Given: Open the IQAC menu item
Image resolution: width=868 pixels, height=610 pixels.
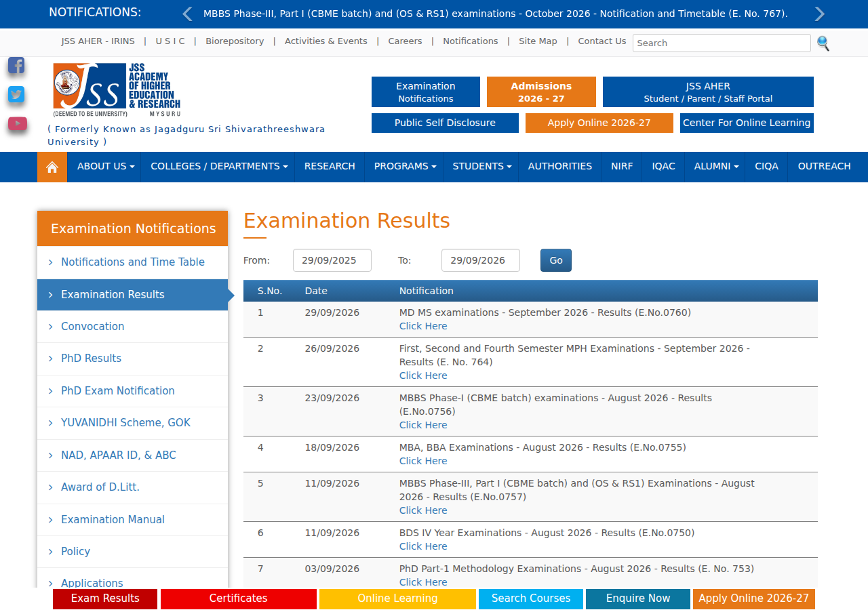Looking at the screenshot, I should [664, 167].
